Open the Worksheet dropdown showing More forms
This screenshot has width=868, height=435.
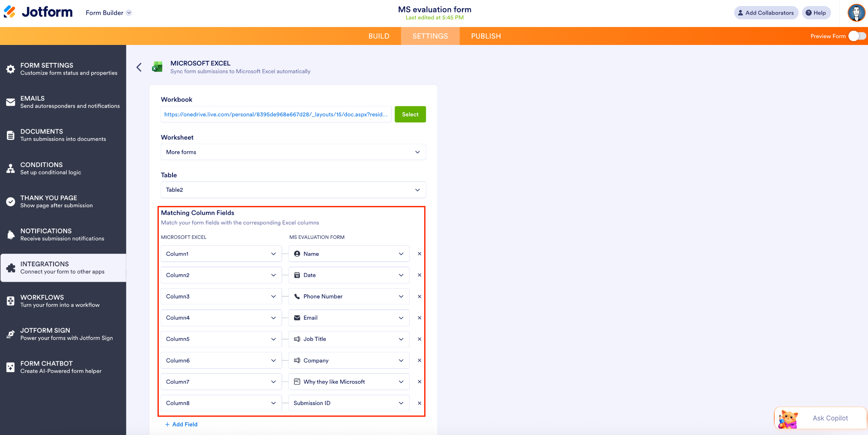tap(293, 152)
